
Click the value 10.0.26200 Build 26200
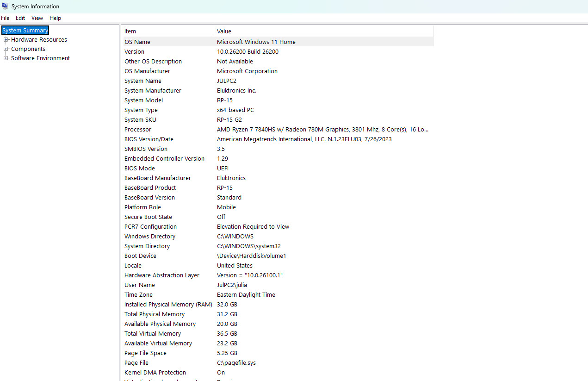(x=248, y=52)
